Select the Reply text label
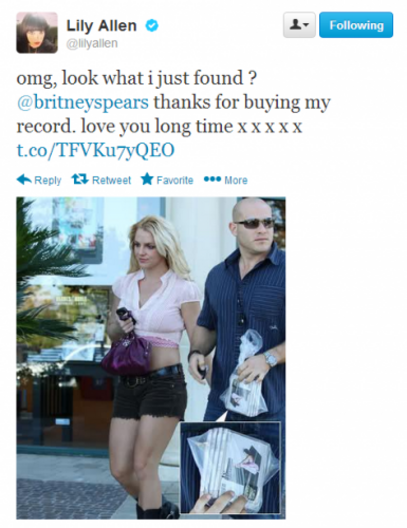Viewport: 407px width, 528px height. [x=48, y=180]
